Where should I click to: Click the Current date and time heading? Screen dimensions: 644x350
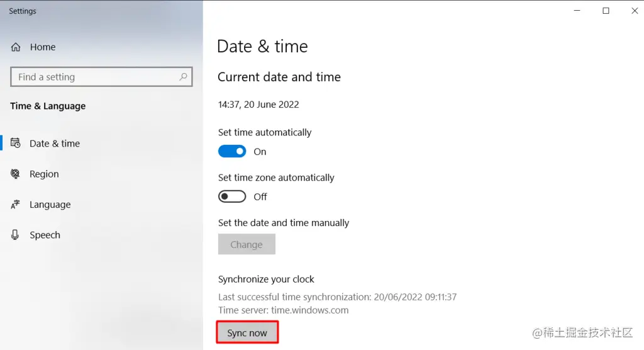(279, 77)
